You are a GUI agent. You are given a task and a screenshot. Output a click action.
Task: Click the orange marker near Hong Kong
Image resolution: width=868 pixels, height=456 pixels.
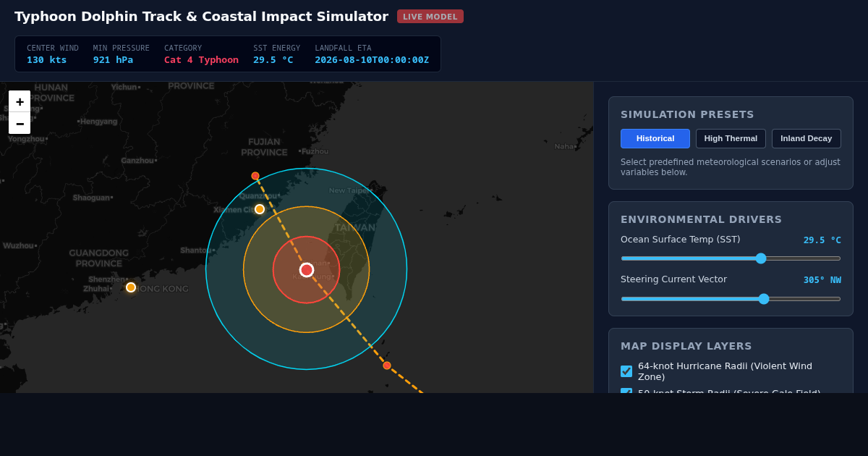point(131,287)
